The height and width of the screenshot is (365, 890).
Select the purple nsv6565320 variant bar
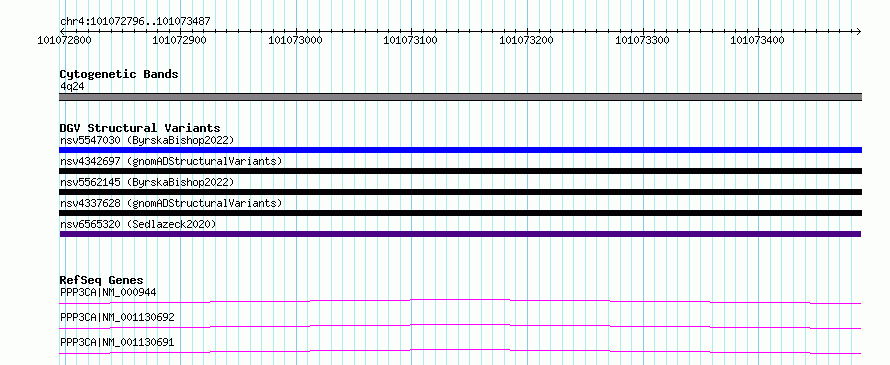pyautogui.click(x=460, y=234)
